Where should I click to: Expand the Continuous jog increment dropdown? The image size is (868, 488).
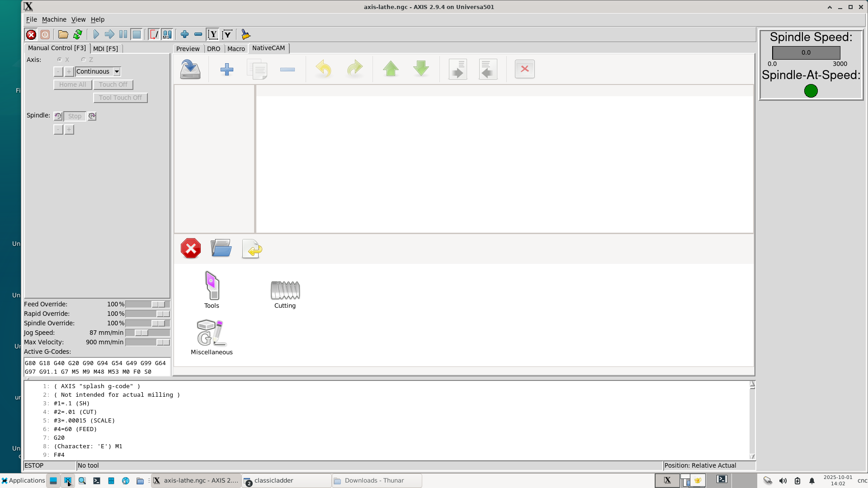[117, 71]
